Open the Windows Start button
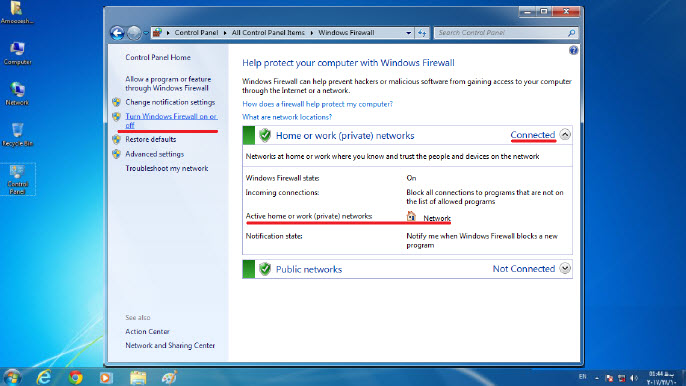Image resolution: width=686 pixels, height=386 pixels. pos(12,377)
